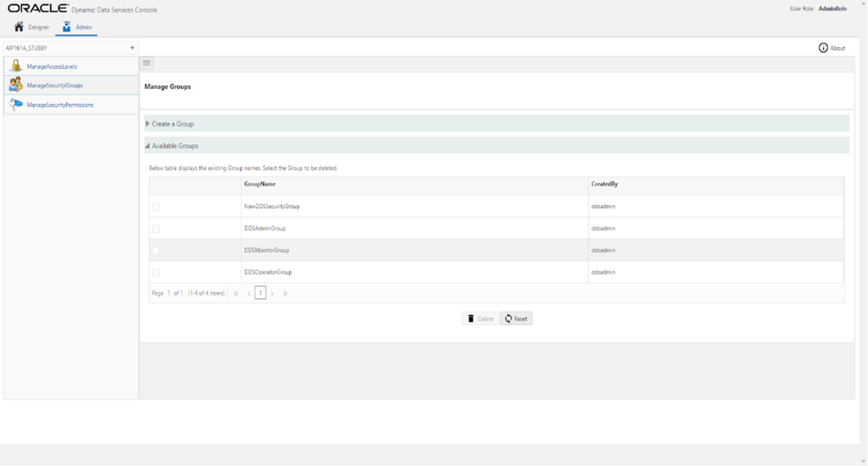This screenshot has width=868, height=466.
Task: Check the DDSMonitorGroup row checkbox
Action: [x=156, y=251]
